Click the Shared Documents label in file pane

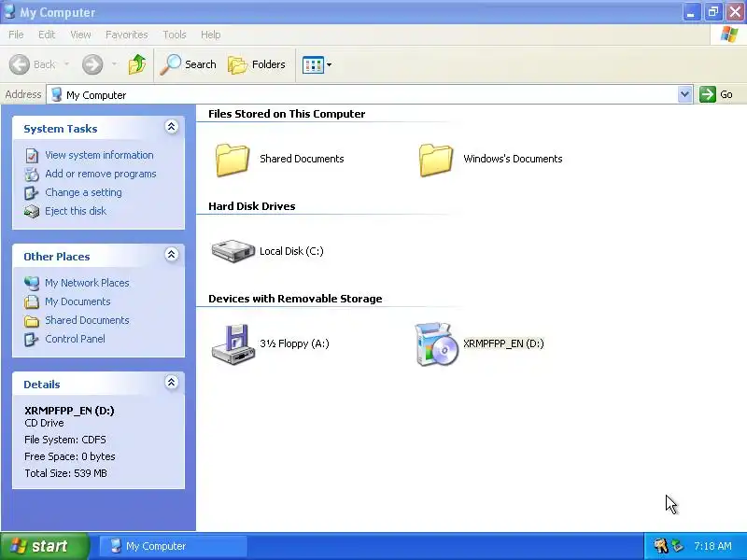302,159
